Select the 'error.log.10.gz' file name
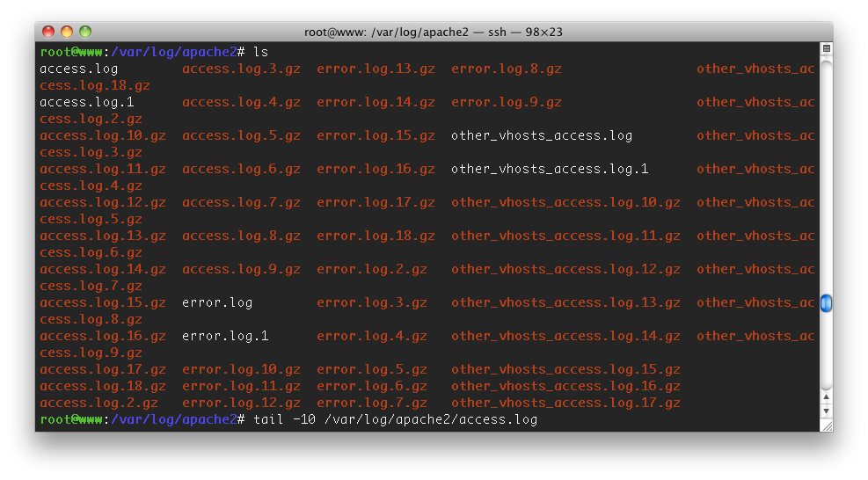The image size is (868, 480). [241, 369]
